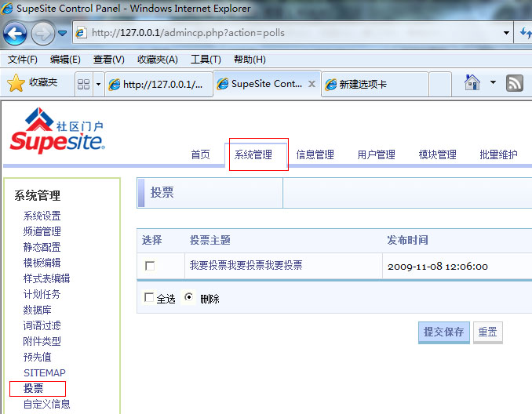
Task: Open the 工具(T) menu
Action: (206, 60)
